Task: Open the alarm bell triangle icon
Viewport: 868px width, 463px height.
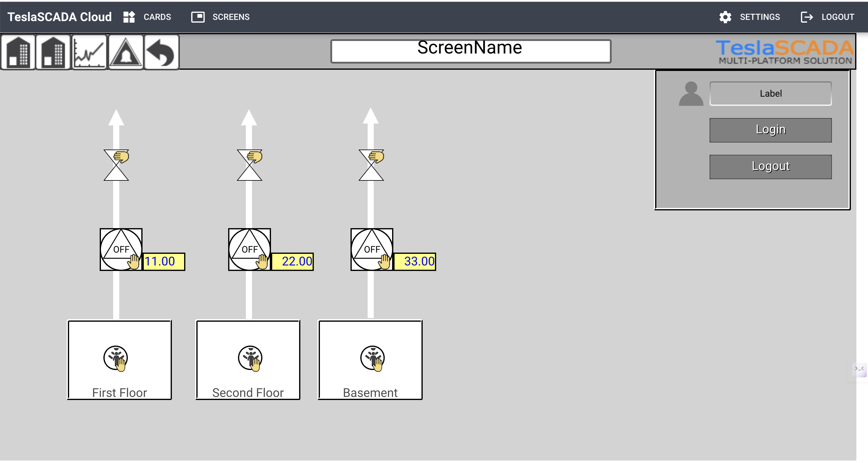Action: pyautogui.click(x=126, y=52)
